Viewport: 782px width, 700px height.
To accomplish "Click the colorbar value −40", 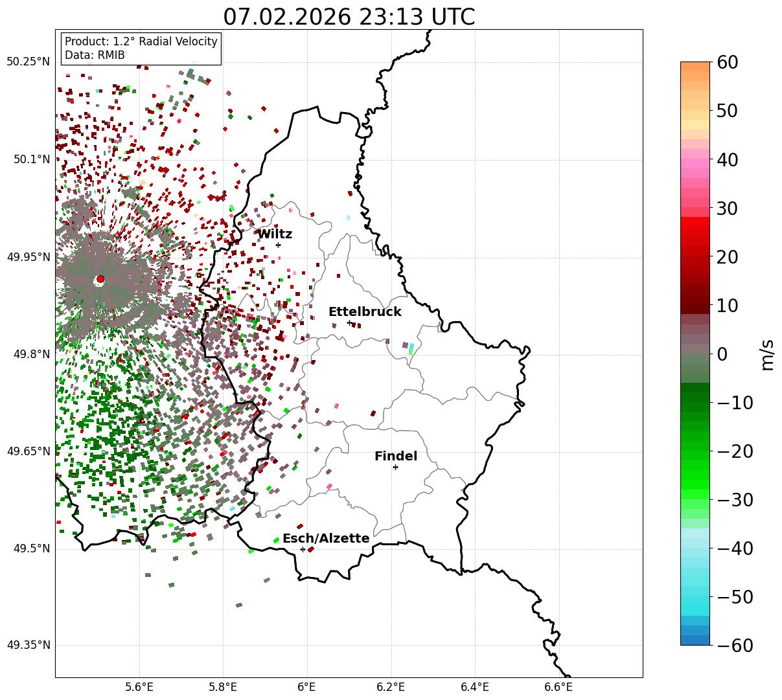I will (x=735, y=548).
